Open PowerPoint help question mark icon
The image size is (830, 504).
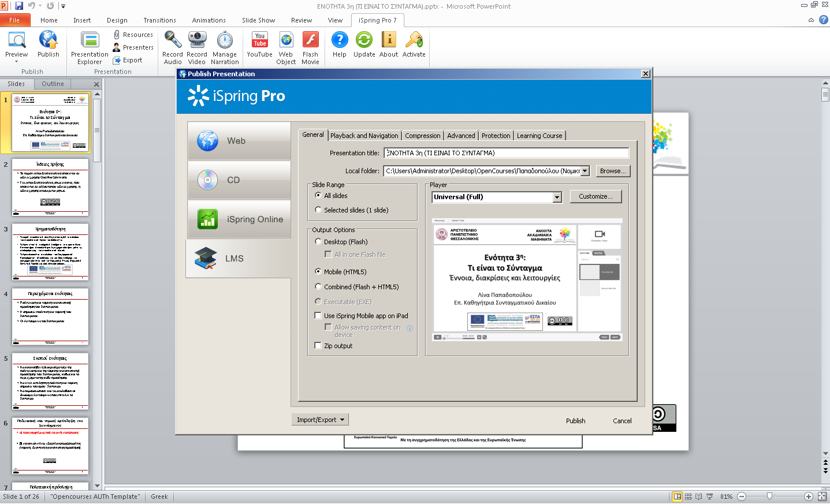(823, 20)
